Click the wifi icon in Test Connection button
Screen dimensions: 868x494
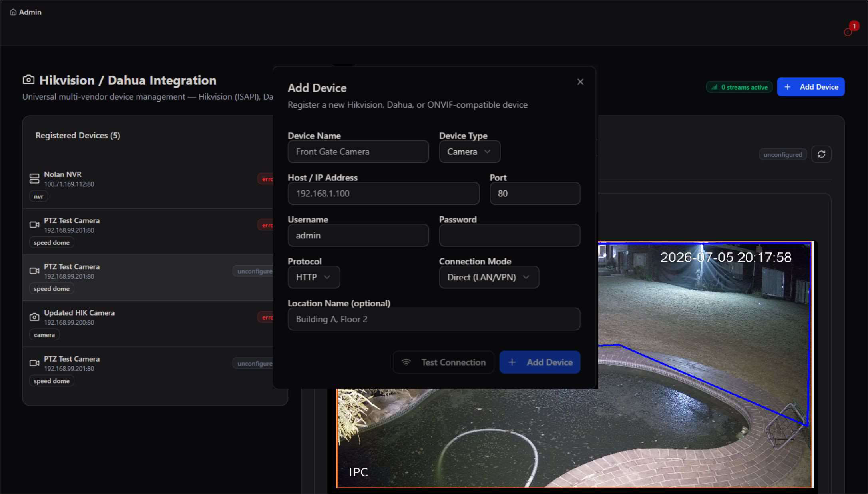pyautogui.click(x=406, y=362)
